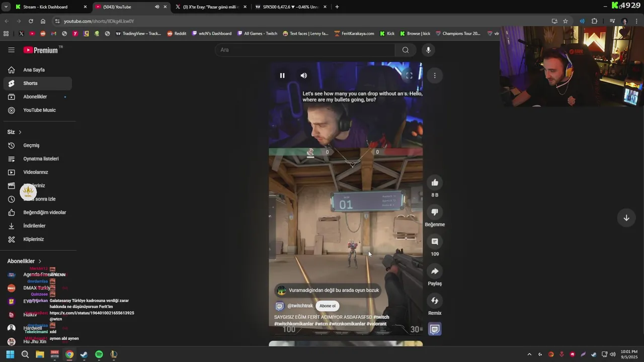Viewport: 644px width, 362px height.
Task: Start voice search with microphone
Action: point(428,50)
